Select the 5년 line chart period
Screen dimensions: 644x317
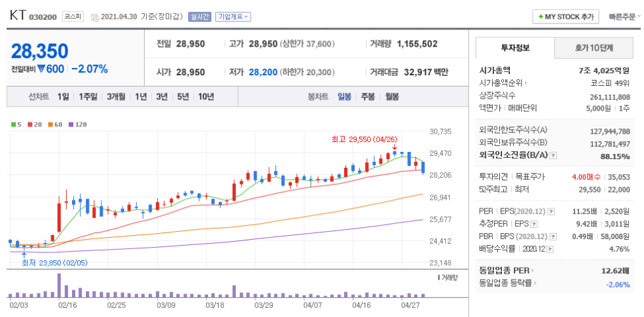pos(183,97)
